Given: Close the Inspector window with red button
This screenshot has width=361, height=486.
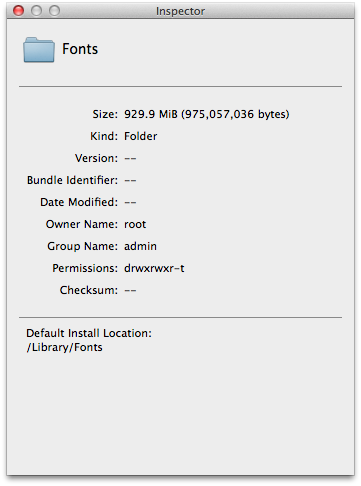Looking at the screenshot, I should tap(18, 11).
